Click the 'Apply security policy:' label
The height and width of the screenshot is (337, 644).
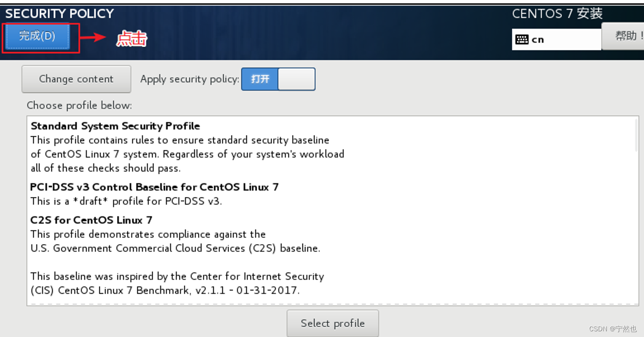(189, 79)
